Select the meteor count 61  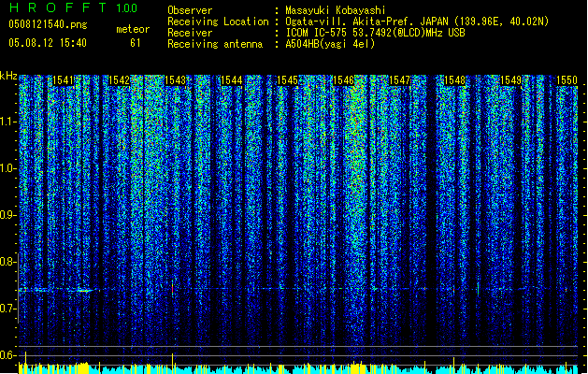click(136, 43)
